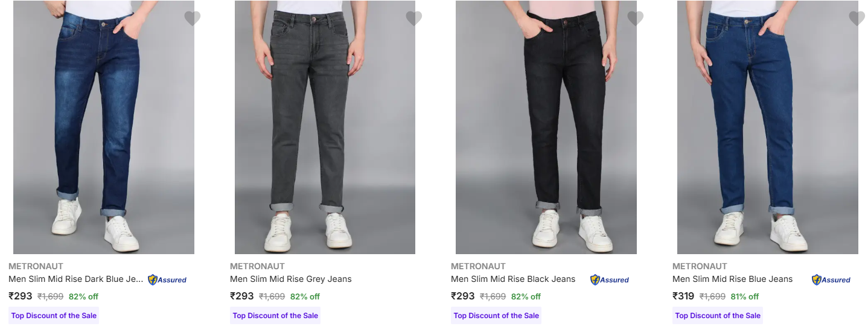868x329 pixels.
Task: Open 'Men Slim Mid Rise Grey Jeans' link
Action: (x=290, y=279)
